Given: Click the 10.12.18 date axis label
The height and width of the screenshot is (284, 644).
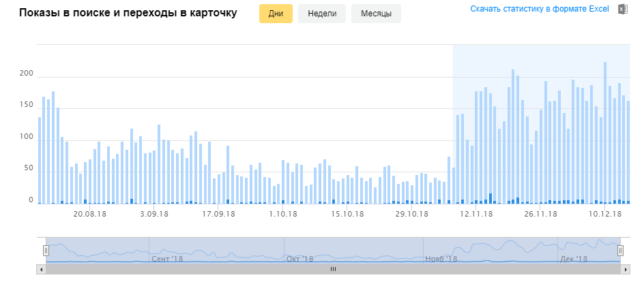Looking at the screenshot, I should pos(606,214).
